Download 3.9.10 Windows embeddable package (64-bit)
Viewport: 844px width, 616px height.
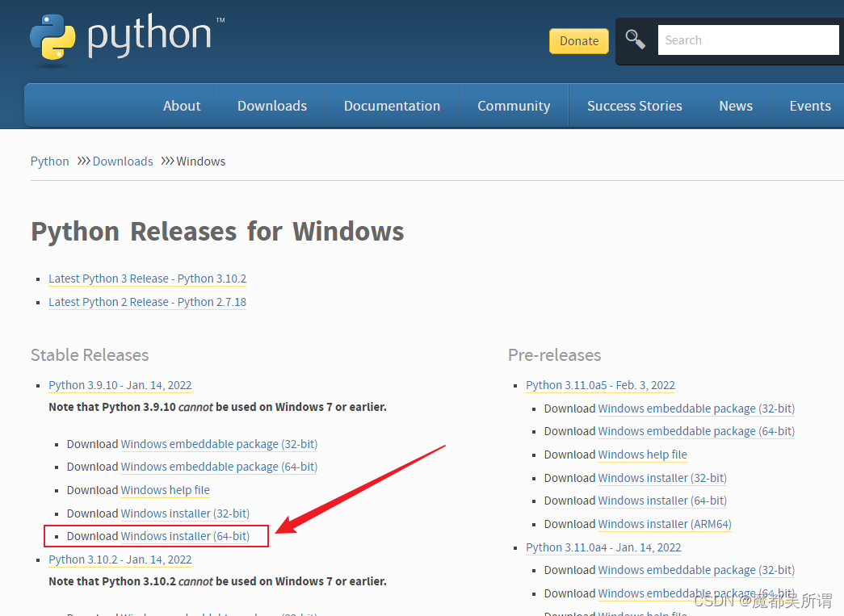pos(219,467)
